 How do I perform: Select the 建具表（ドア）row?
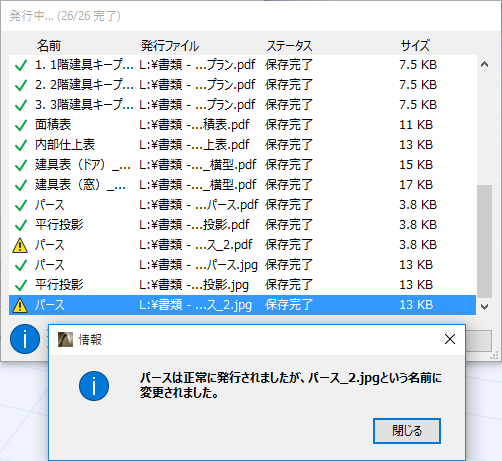(x=242, y=165)
